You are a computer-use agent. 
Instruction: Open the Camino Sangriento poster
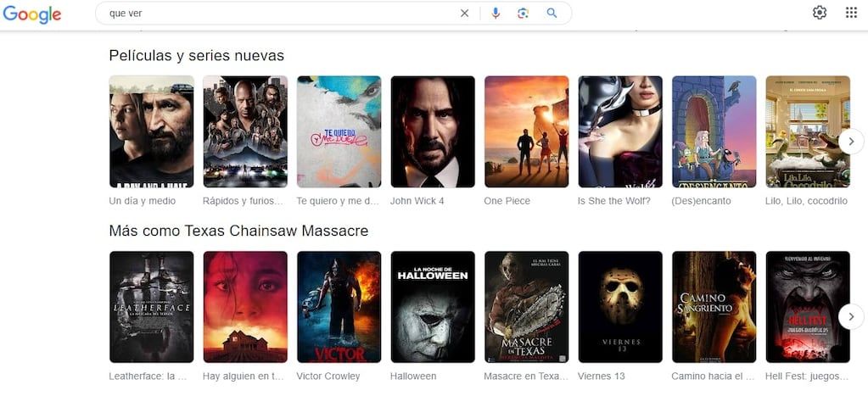click(714, 307)
